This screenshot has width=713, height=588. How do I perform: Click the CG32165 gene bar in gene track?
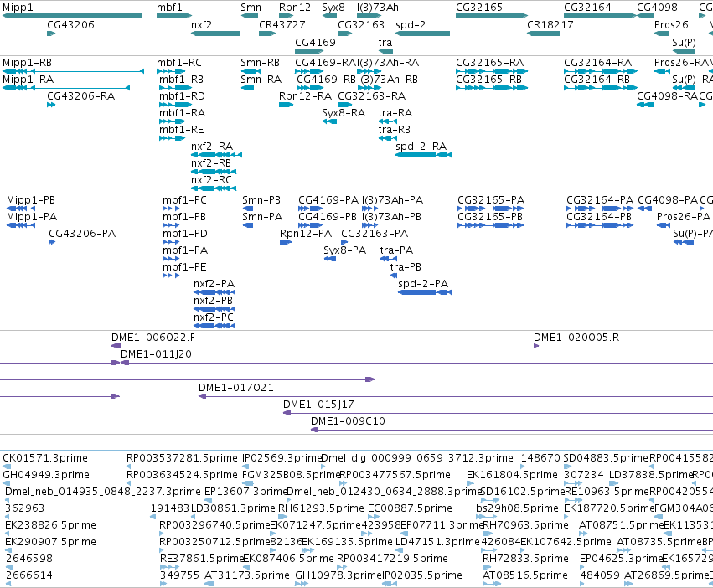pos(492,16)
